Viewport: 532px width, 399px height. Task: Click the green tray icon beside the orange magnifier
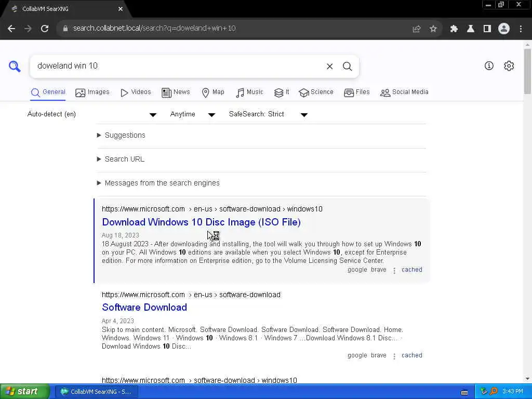point(484,392)
